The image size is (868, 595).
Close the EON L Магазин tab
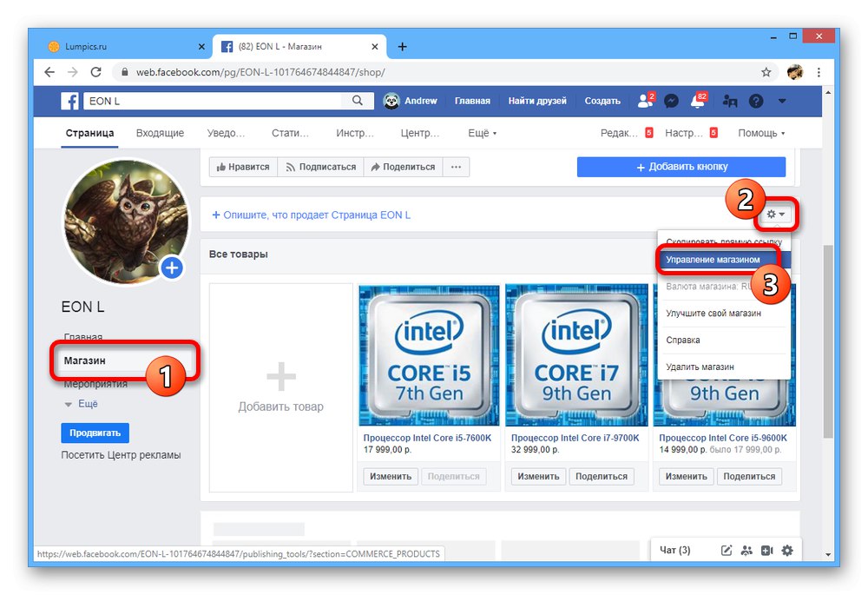coord(375,47)
